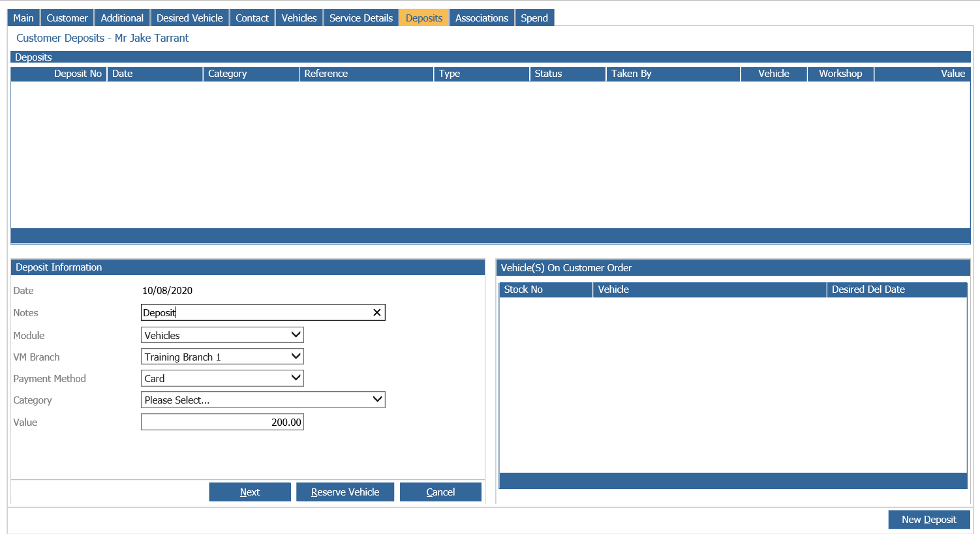Screen dimensions: 980x534
Task: Select a Category from Please Select dropdown
Action: (x=263, y=400)
